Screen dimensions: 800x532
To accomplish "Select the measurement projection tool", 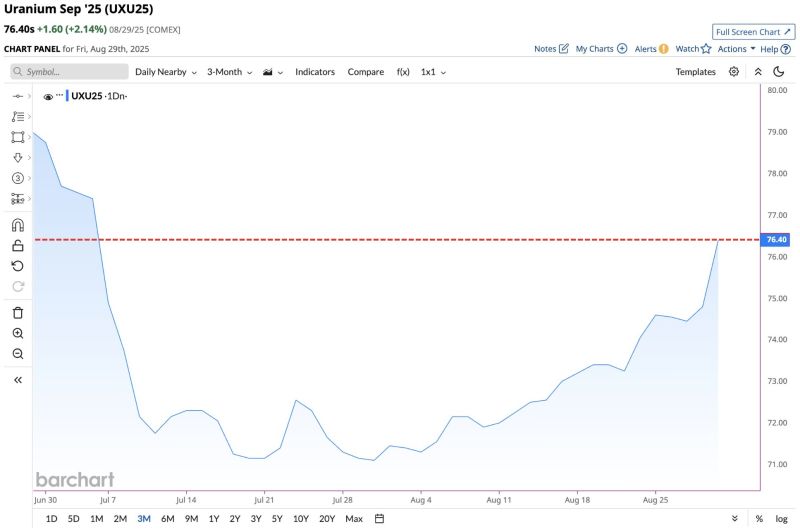I will 18,198.
